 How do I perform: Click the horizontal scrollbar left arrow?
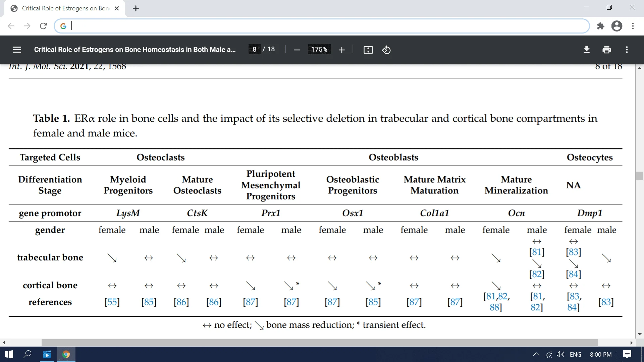pyautogui.click(x=4, y=343)
